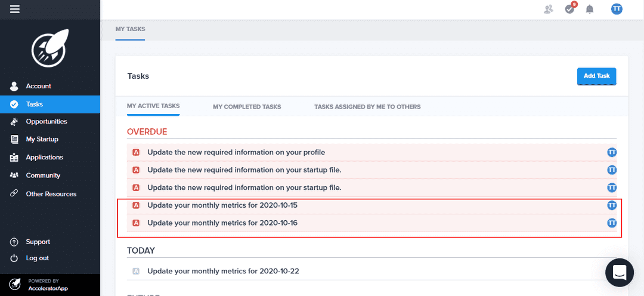Toggle status icon for 2020-10-22 metrics task
This screenshot has width=644, height=296.
pyautogui.click(x=136, y=271)
